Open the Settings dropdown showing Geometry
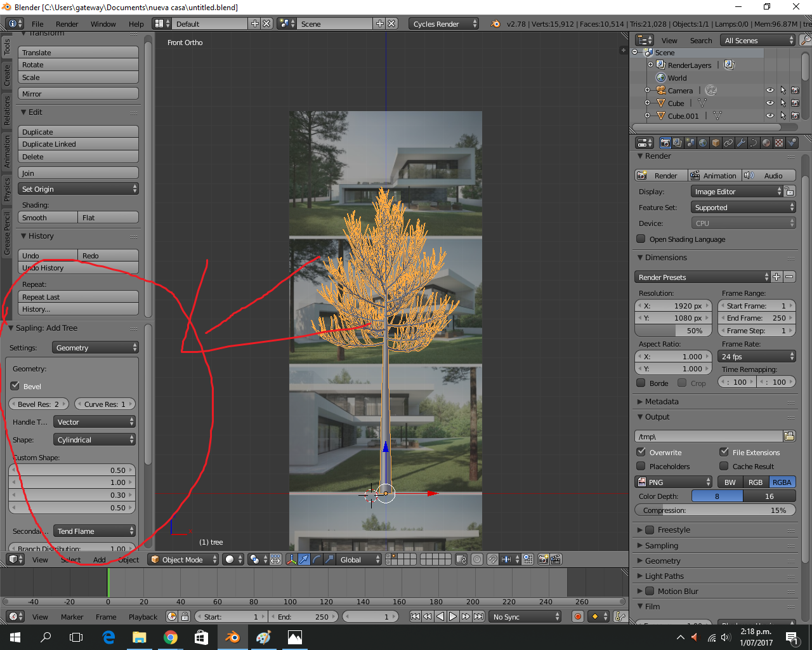Screen dimensions: 812x650 [95, 347]
